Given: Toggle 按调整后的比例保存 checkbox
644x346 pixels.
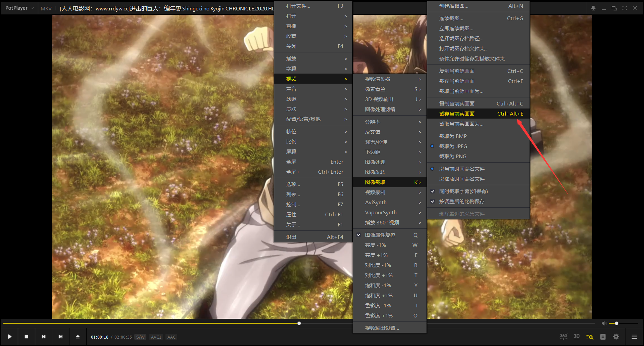Looking at the screenshot, I should [479, 201].
